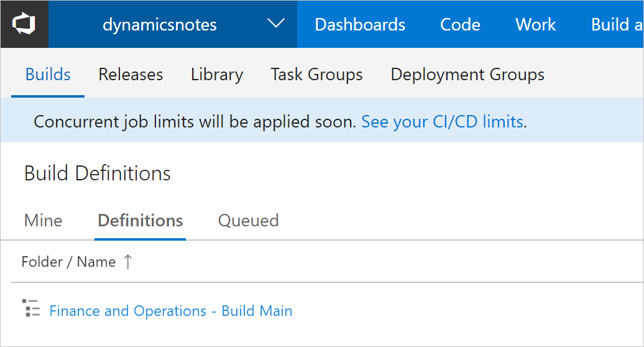Open the Releases tab
The height and width of the screenshot is (347, 644).
pyautogui.click(x=131, y=75)
